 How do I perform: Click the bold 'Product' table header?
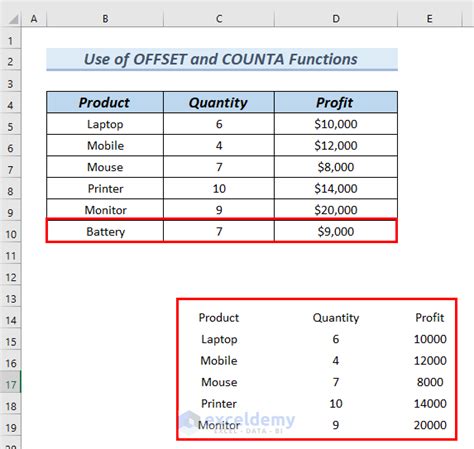(105, 103)
